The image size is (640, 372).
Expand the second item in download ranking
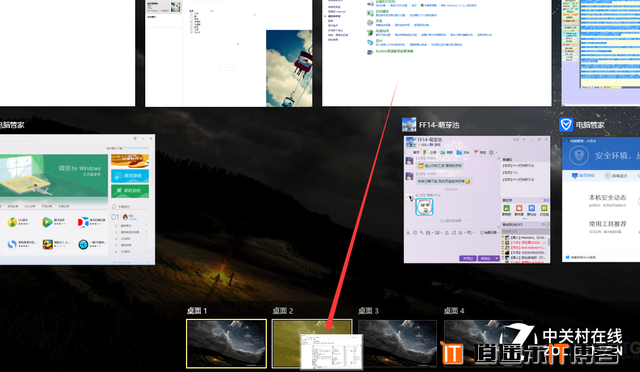point(146,225)
